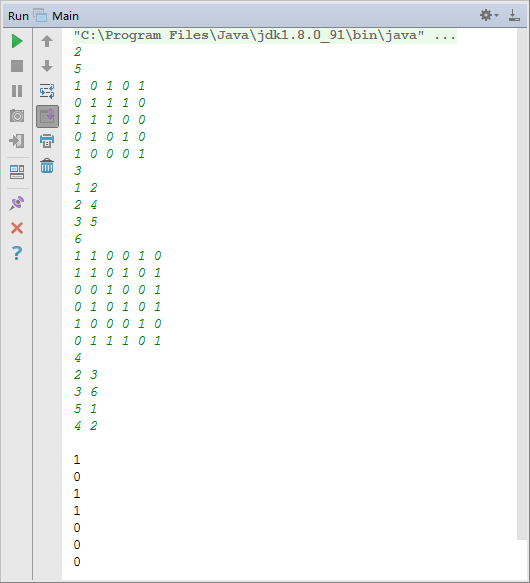This screenshot has width=530, height=583.
Task: Click the input line '0 1 0 1 0 1'
Action: click(x=118, y=307)
